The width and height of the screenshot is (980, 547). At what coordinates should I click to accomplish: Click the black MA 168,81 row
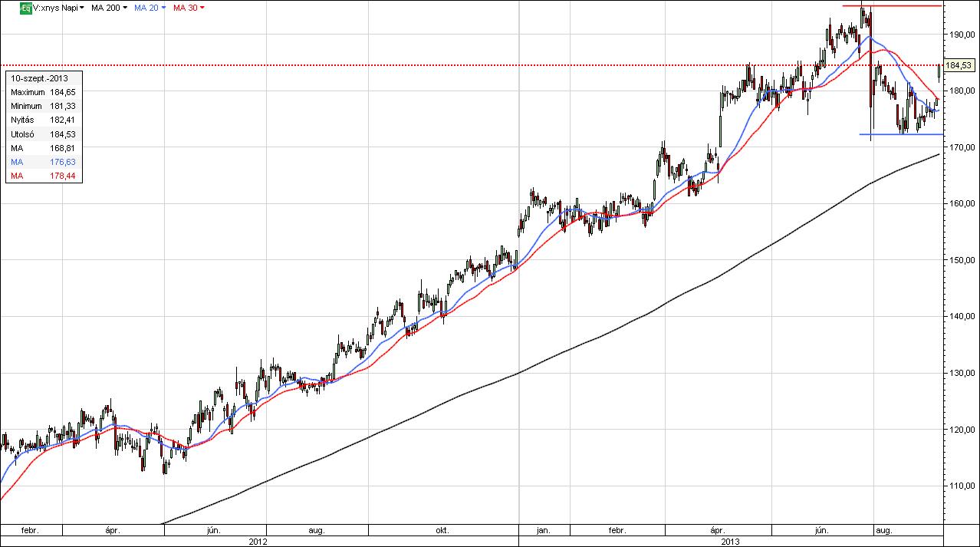[43, 148]
